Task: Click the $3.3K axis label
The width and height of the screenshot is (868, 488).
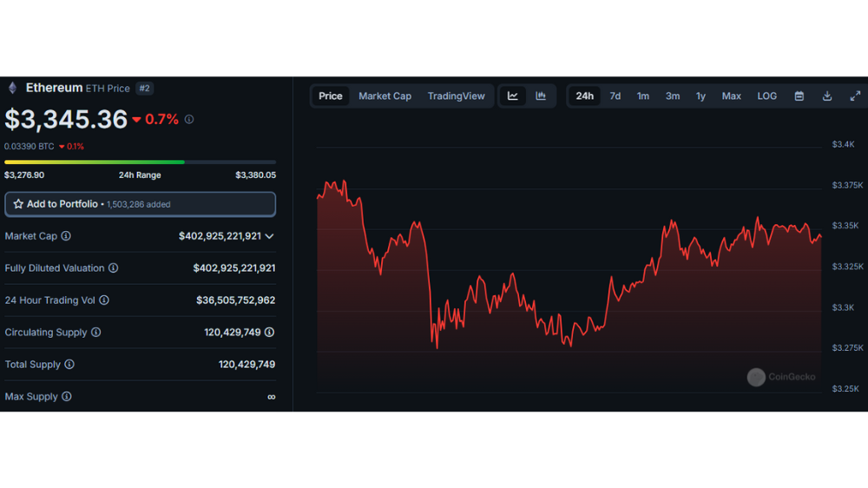Action: coord(843,307)
